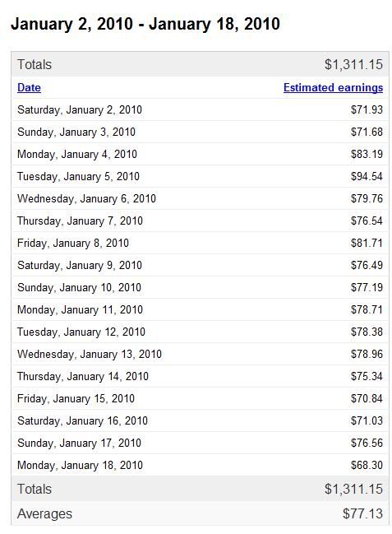Select the Thursday, January 14, 2010 row
392x534 pixels.
[x=200, y=376]
